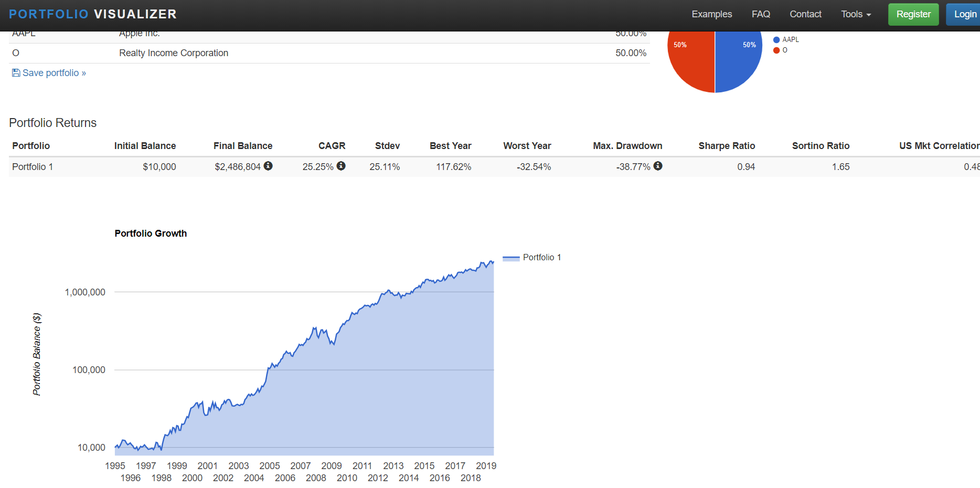
Task: Open the Examples menu item
Action: pyautogui.click(x=711, y=14)
